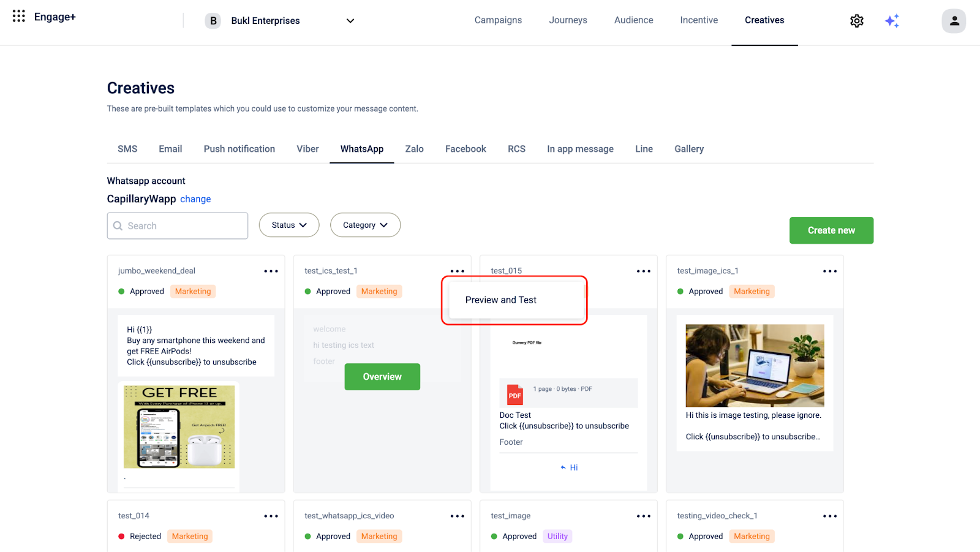980x552 pixels.
Task: Select the Creatives top menu
Action: (764, 20)
